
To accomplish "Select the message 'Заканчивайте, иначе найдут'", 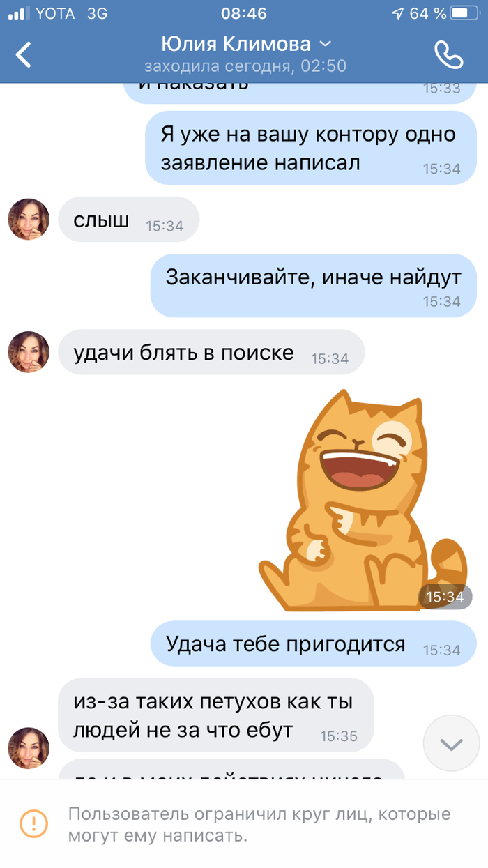I will tap(314, 284).
